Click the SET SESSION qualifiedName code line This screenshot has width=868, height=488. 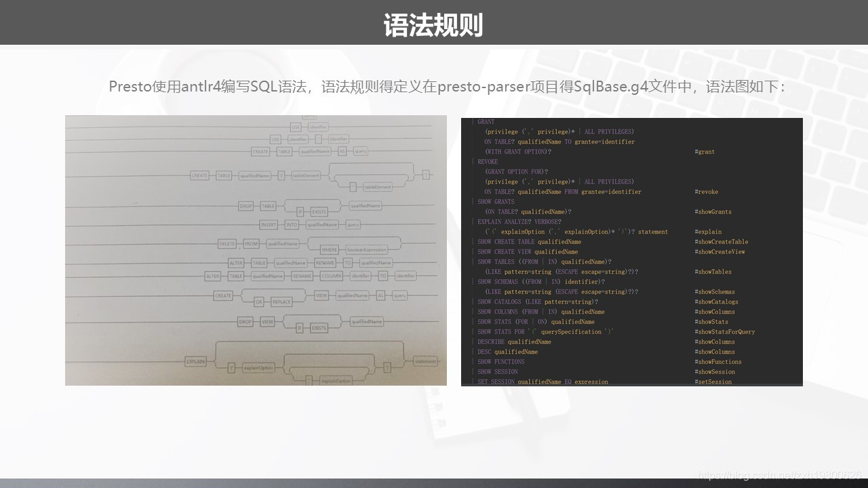pos(542,382)
